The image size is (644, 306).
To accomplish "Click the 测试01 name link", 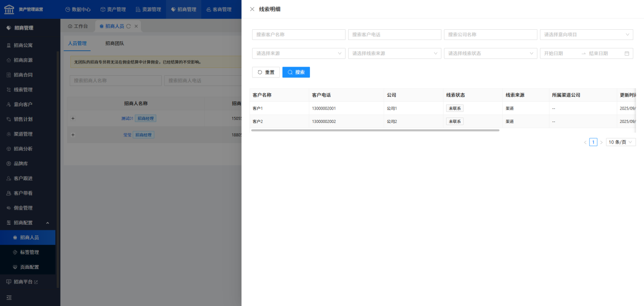I will point(128,119).
